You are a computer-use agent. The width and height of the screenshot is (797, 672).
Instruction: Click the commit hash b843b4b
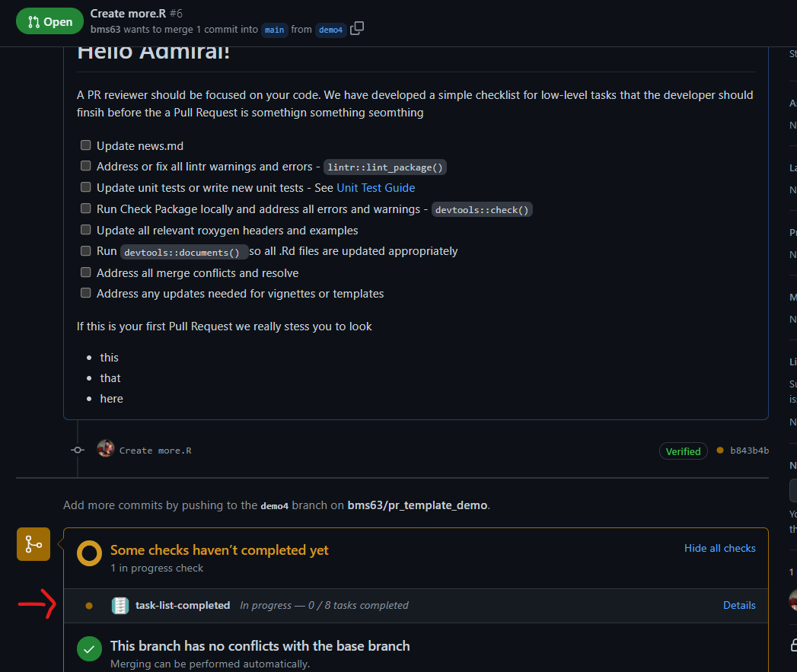pos(749,450)
